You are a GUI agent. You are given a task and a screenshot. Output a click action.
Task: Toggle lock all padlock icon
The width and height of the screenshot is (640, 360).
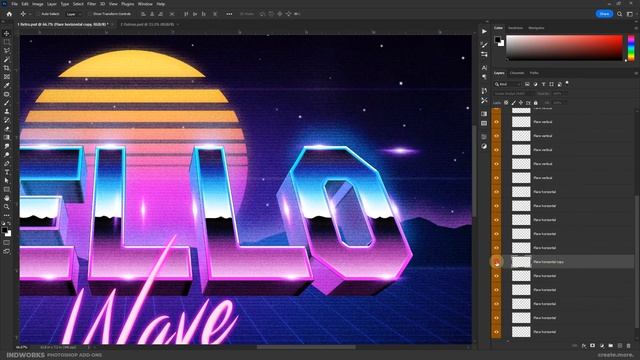[x=536, y=103]
